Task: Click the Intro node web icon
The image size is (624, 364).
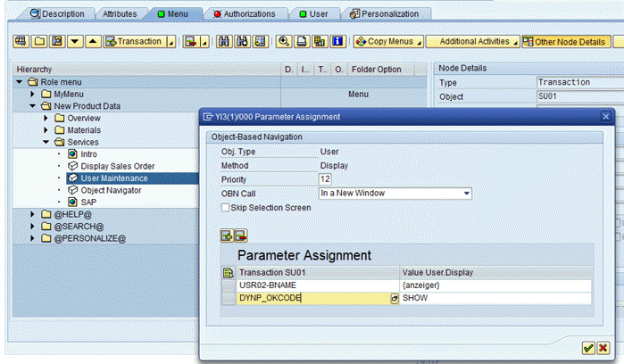Action: (x=72, y=154)
